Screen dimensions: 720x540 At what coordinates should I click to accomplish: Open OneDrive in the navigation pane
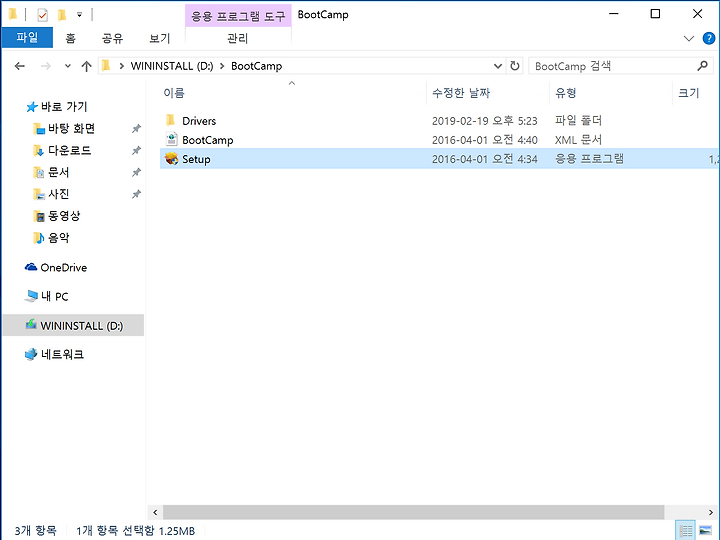pyautogui.click(x=63, y=267)
